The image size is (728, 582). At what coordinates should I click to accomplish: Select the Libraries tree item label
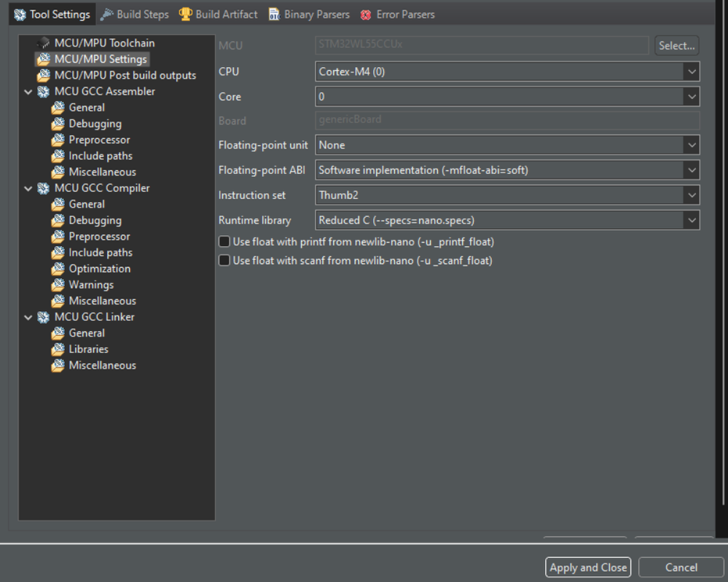point(89,349)
